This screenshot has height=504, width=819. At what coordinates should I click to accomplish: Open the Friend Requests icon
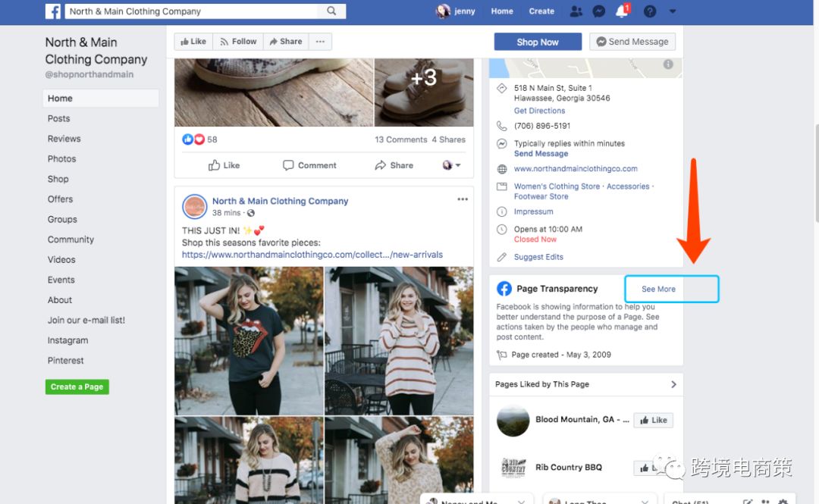coord(576,11)
